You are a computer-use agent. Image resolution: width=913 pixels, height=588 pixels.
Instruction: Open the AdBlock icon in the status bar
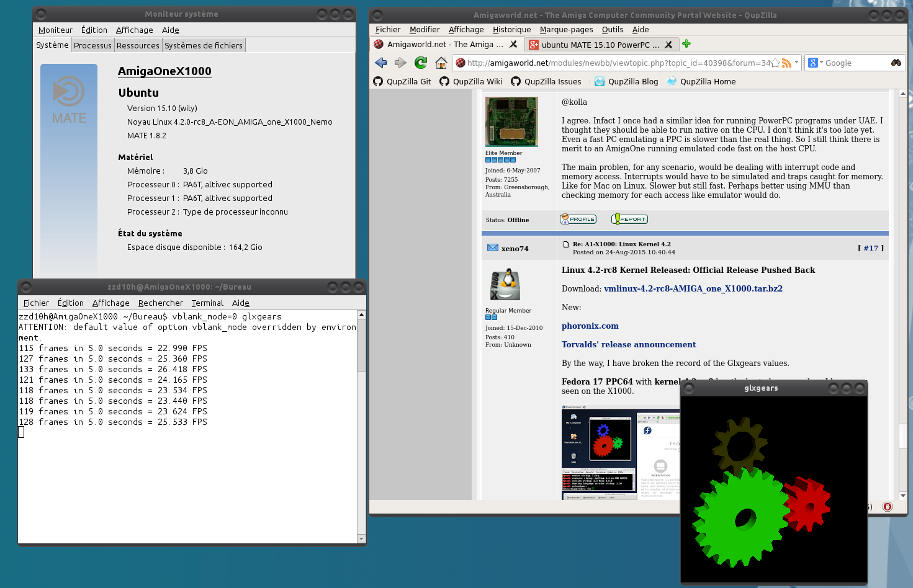888,507
